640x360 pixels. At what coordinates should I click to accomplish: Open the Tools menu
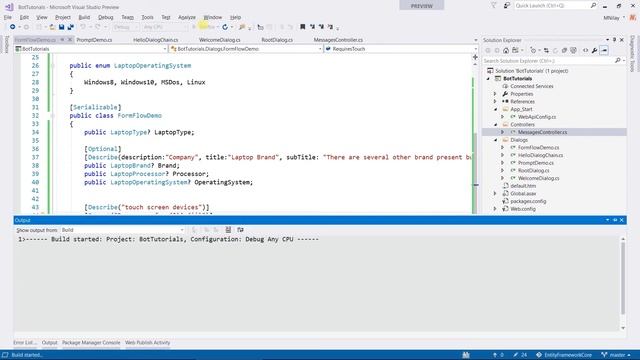pos(147,17)
